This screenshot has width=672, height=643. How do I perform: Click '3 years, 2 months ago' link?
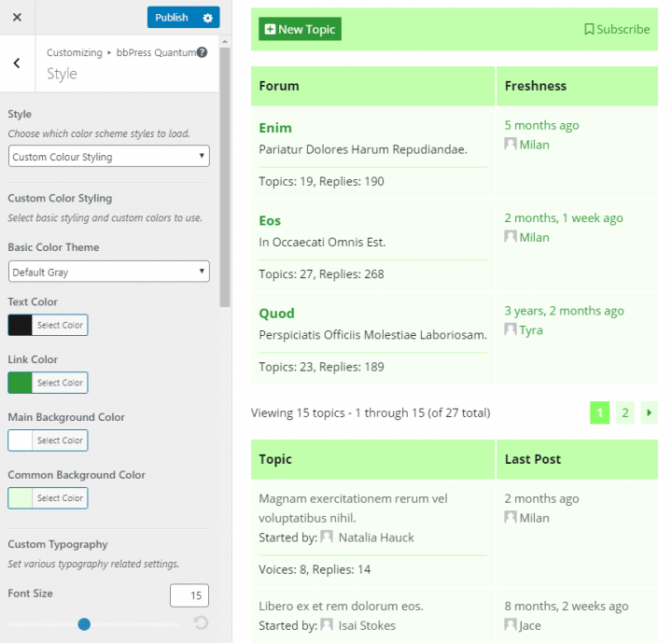click(x=564, y=311)
